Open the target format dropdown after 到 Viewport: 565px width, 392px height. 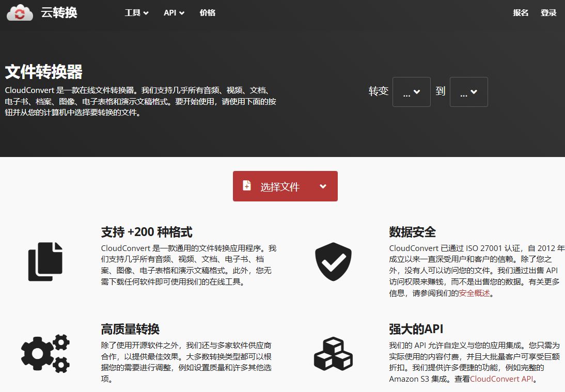click(x=469, y=92)
